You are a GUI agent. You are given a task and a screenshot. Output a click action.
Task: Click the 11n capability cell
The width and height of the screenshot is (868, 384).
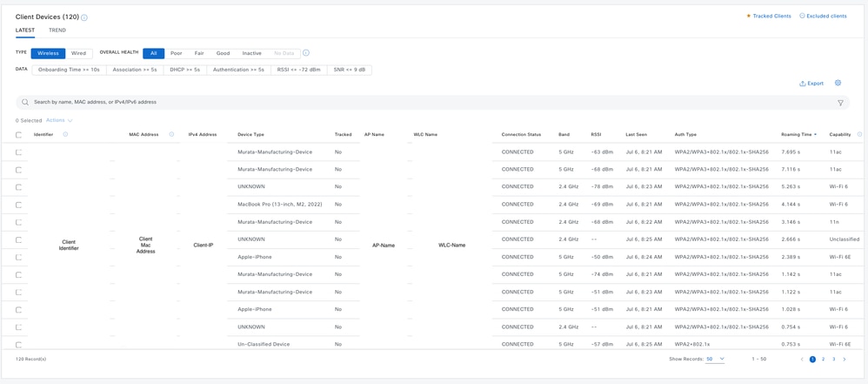834,222
